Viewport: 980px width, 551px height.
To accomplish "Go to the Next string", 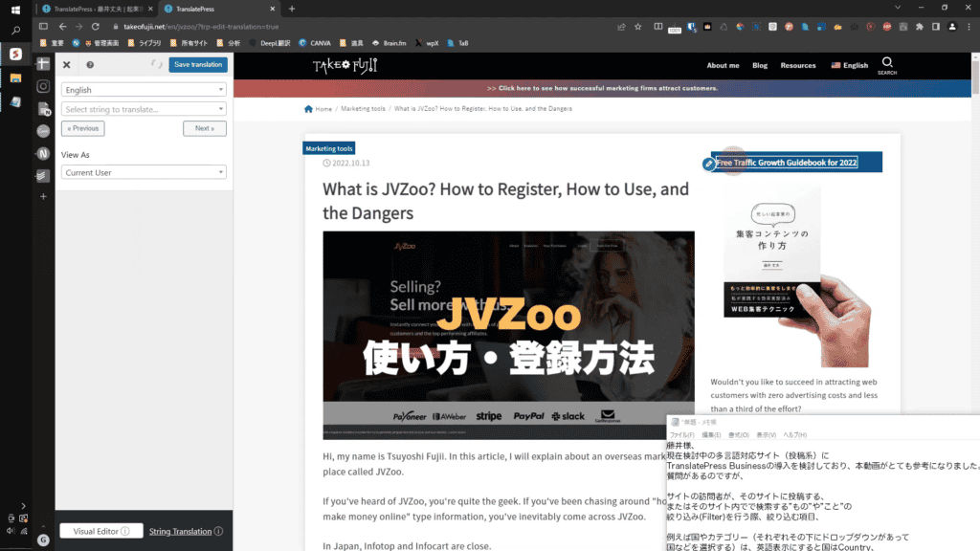I will coord(205,128).
